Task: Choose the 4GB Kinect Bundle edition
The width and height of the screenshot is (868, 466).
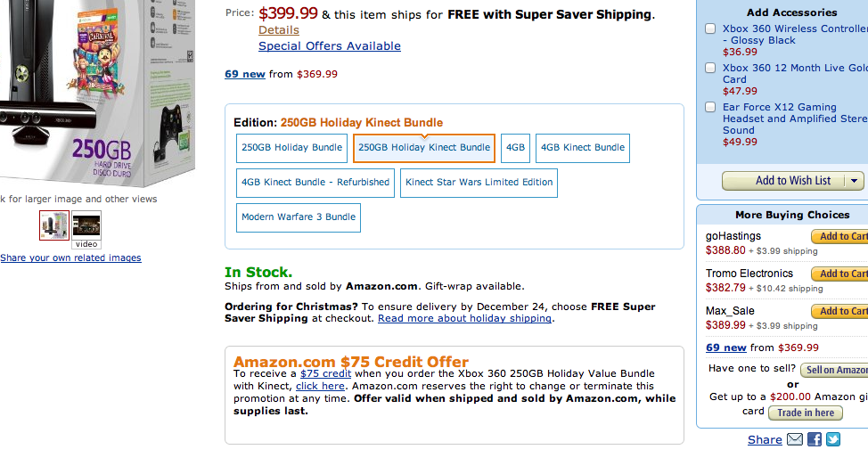Action: [x=583, y=148]
